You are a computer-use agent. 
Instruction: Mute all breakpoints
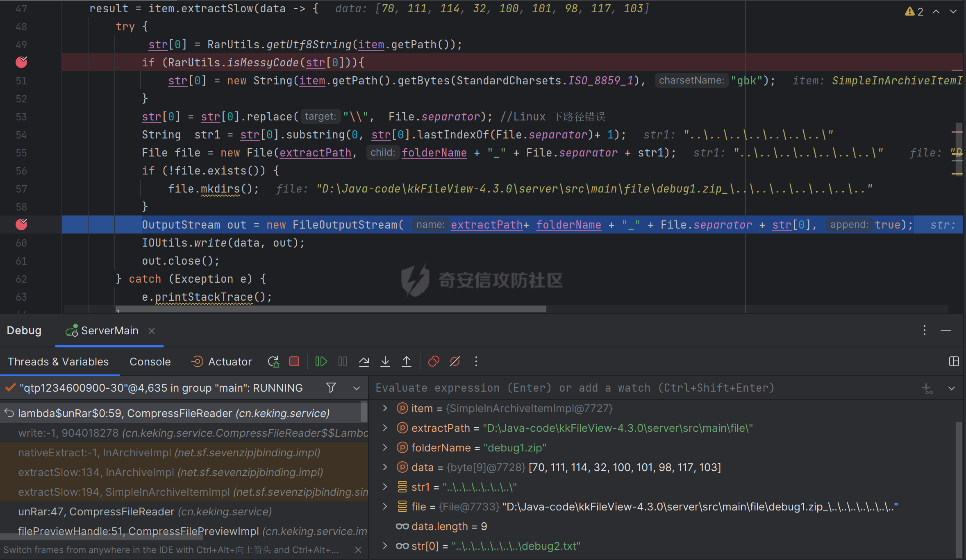point(455,362)
